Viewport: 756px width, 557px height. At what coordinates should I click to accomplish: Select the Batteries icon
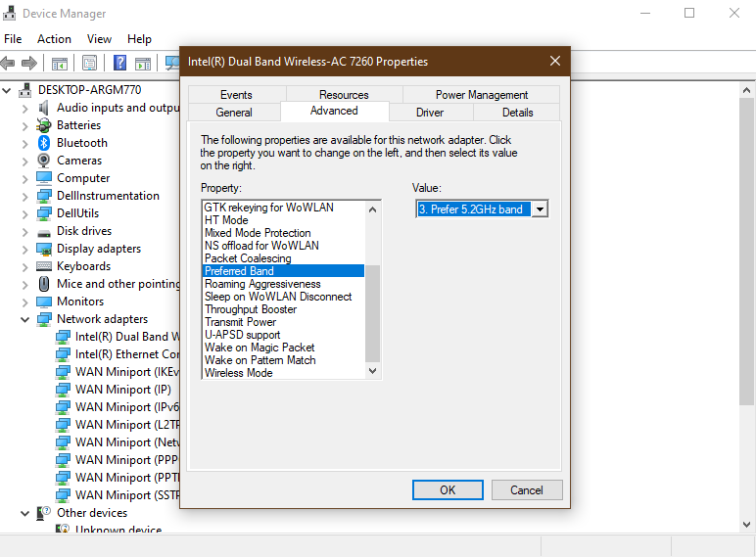[x=43, y=125]
